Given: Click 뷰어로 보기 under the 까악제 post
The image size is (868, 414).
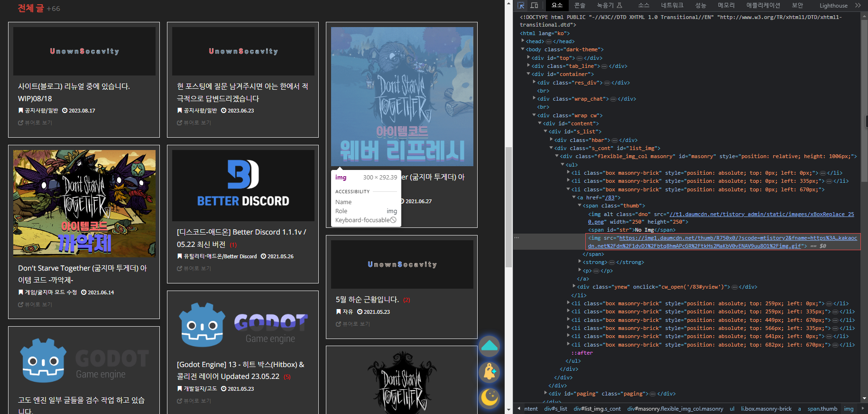Looking at the screenshot, I should pos(35,304).
